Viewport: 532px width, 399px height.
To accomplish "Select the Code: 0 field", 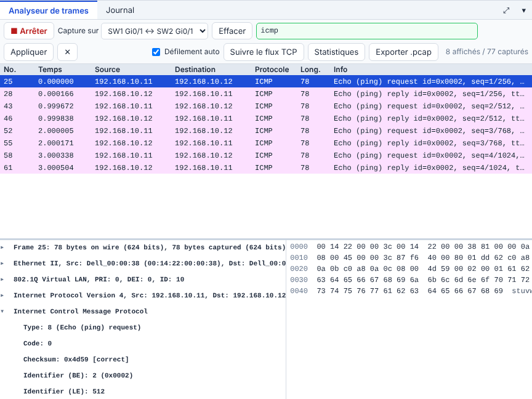I will coord(38,344).
